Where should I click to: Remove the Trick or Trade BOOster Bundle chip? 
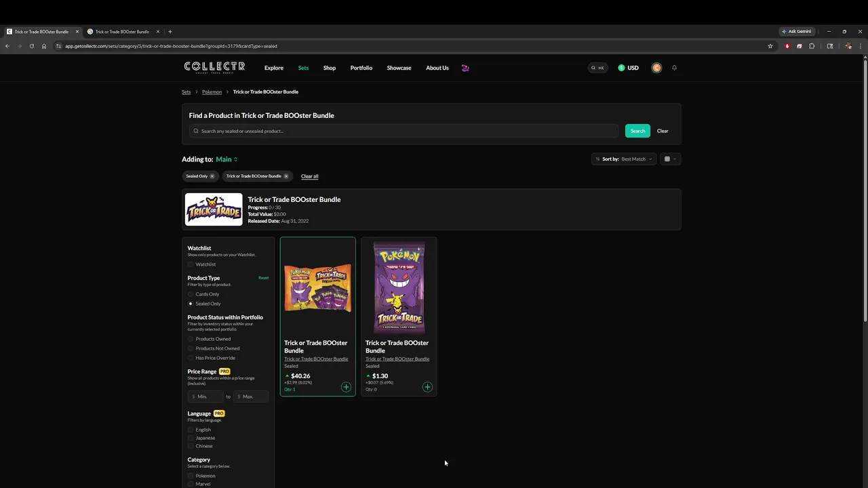pos(285,176)
